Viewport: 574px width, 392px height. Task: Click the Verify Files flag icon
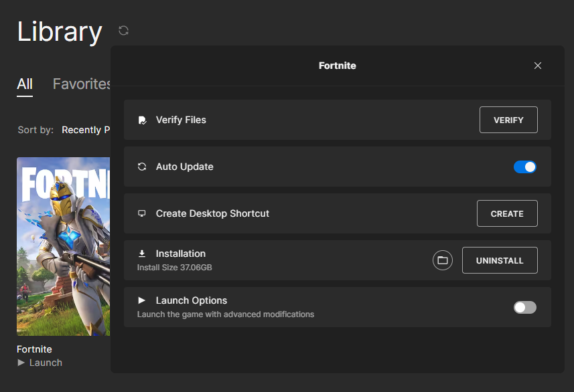pos(141,120)
